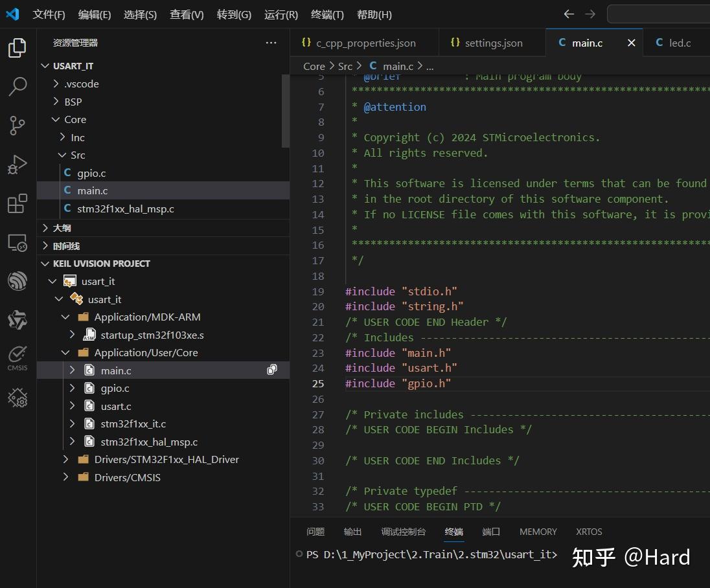Switch to the 输出 panel tab
Image resolution: width=710 pixels, height=588 pixels.
tap(352, 532)
